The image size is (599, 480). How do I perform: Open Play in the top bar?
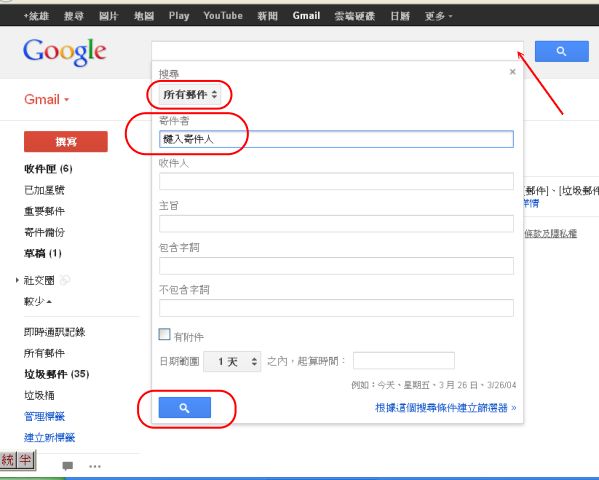tap(179, 16)
